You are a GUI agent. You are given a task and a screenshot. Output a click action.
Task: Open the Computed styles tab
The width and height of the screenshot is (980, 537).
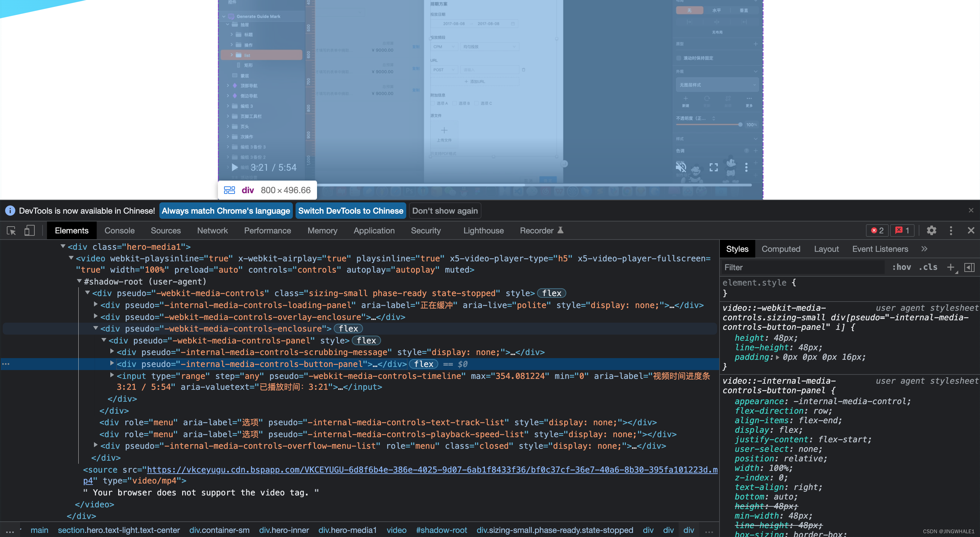pyautogui.click(x=781, y=249)
